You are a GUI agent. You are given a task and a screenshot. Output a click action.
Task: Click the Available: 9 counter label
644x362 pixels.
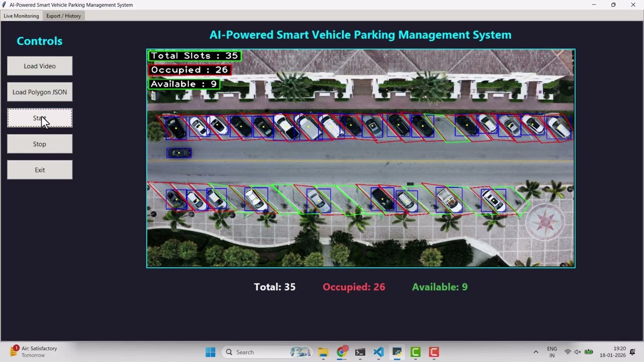(440, 287)
